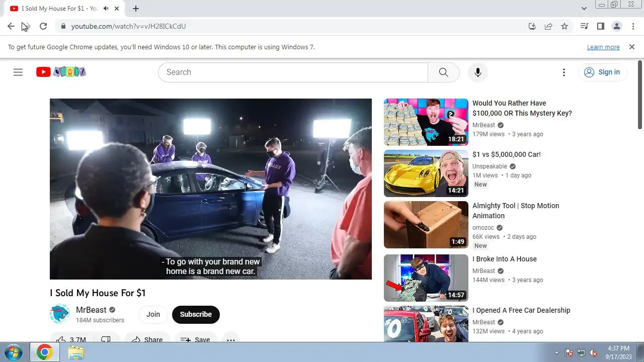644x362 pixels.
Task: Open YouTube settings three-dot menu
Action: 564,72
